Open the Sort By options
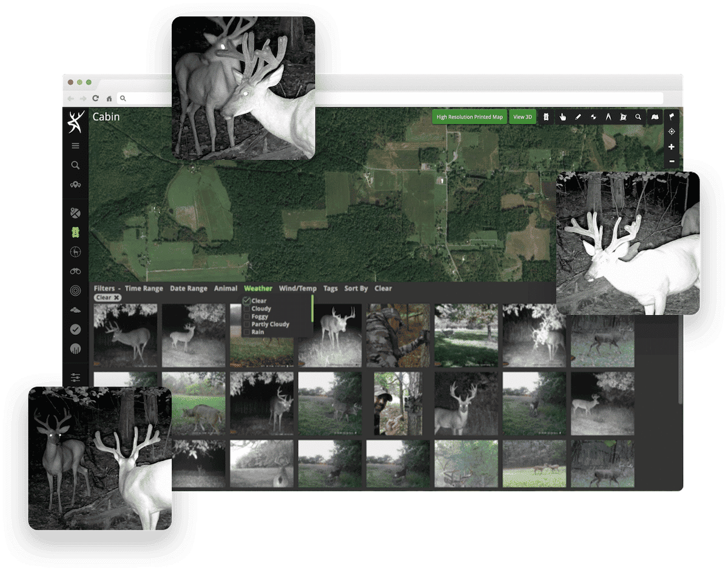 coord(356,288)
